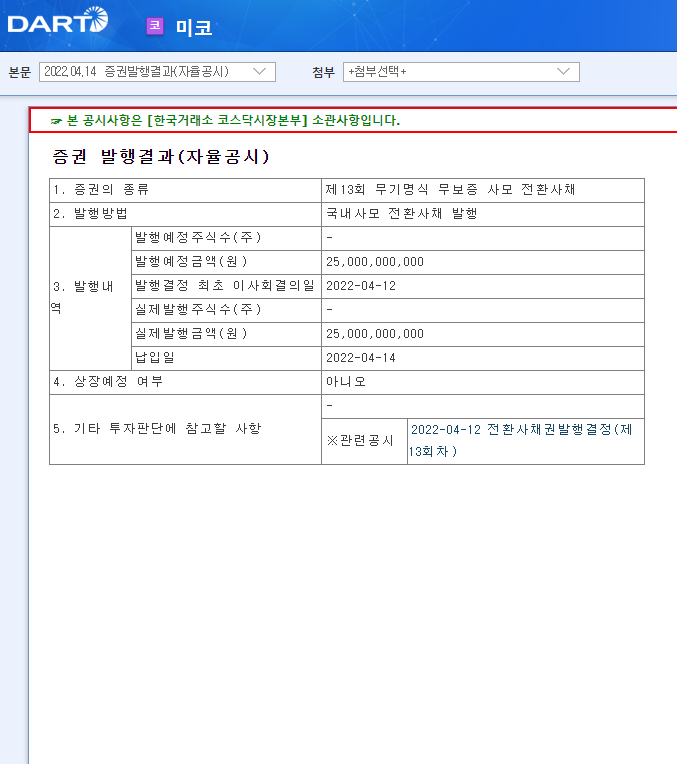This screenshot has width=677, height=764.
Task: Click the purple 코 KOSDAQ market badge
Action: [x=155, y=26]
